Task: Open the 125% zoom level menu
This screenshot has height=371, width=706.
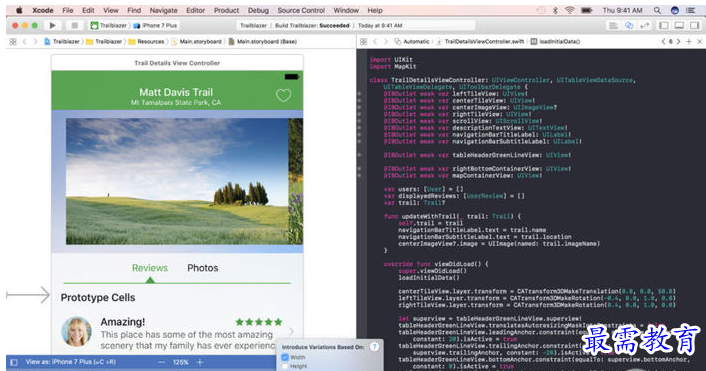Action: pos(181,362)
